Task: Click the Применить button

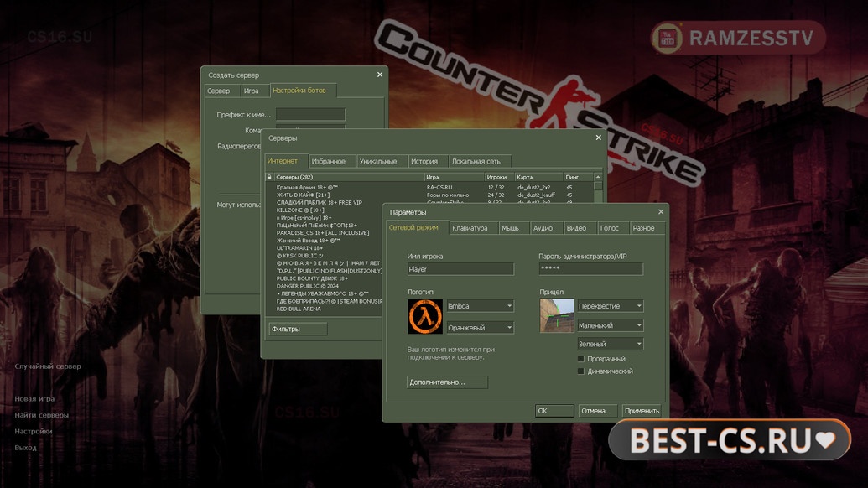Action: point(642,411)
